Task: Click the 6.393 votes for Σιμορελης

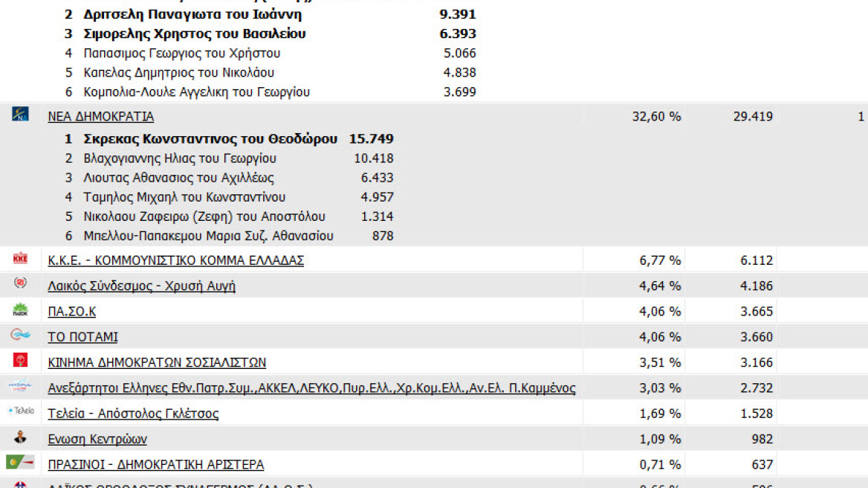Action: tap(458, 33)
